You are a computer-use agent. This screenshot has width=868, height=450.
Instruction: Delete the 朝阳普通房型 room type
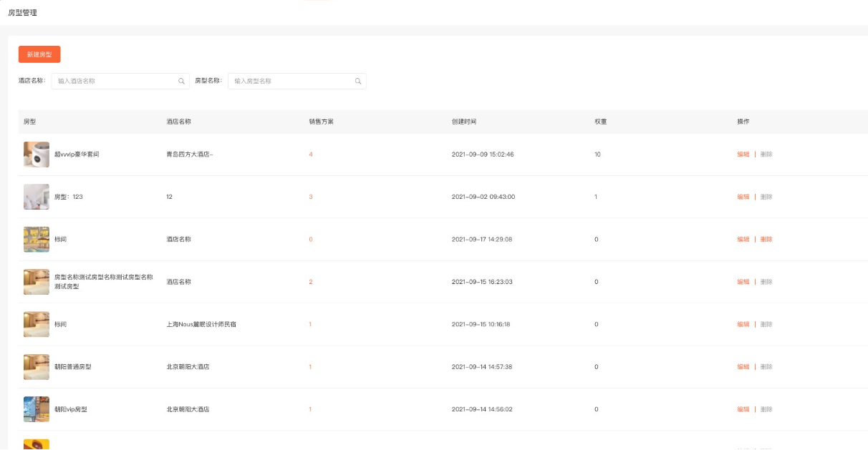click(x=766, y=366)
